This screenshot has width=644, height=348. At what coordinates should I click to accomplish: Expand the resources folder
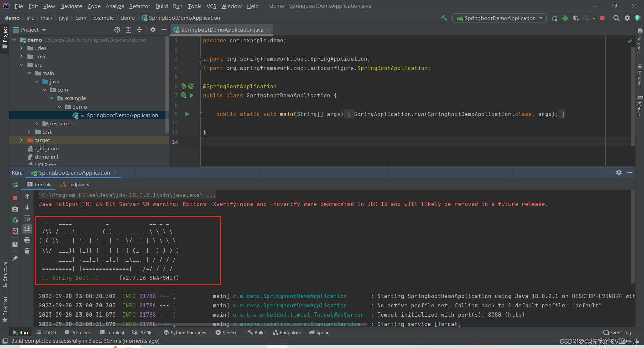[x=37, y=123]
